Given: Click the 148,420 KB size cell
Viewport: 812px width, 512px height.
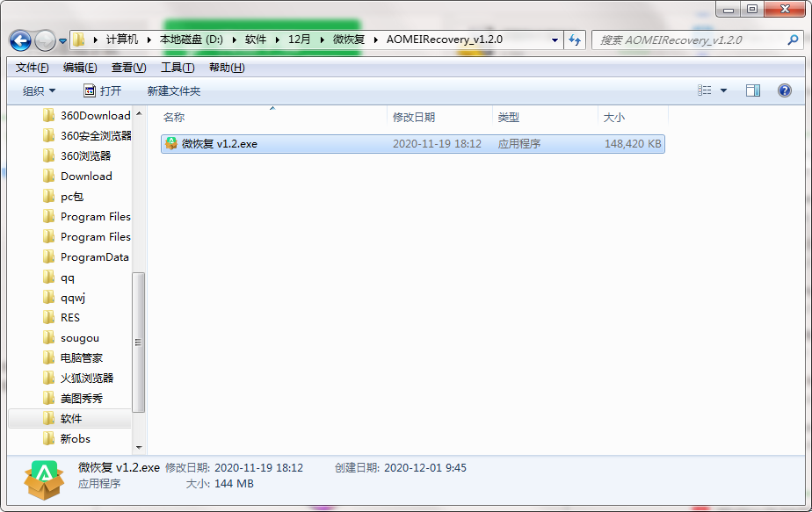Looking at the screenshot, I should 633,144.
